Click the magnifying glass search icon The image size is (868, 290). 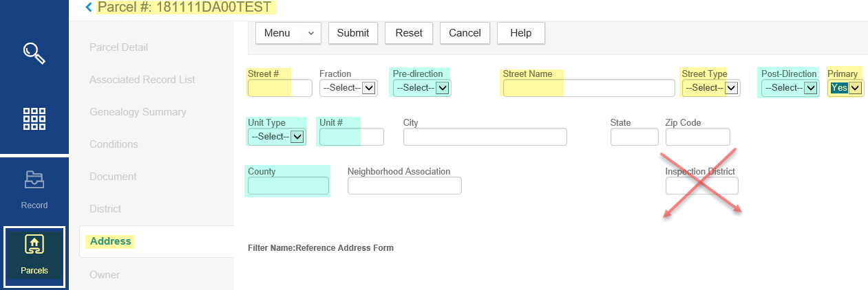34,52
